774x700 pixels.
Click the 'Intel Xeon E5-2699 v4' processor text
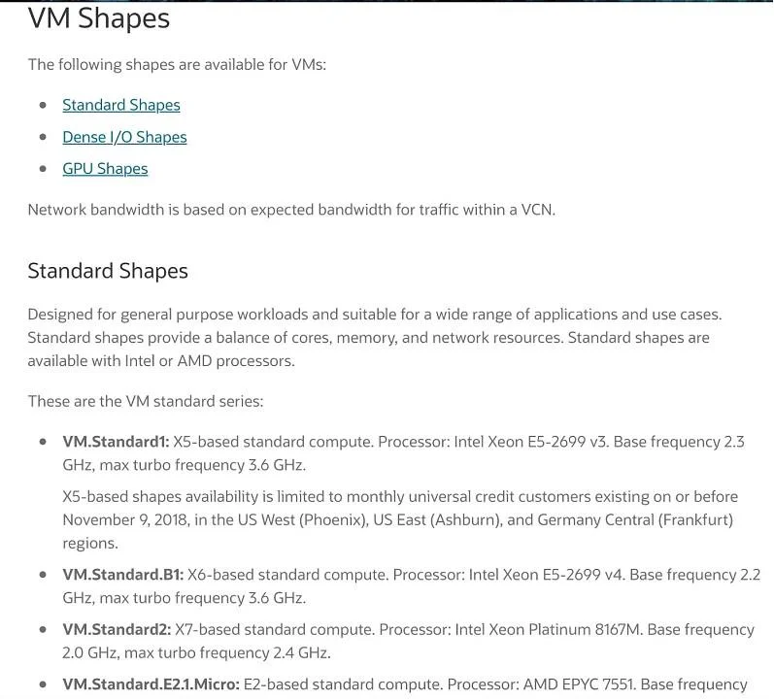pos(547,575)
